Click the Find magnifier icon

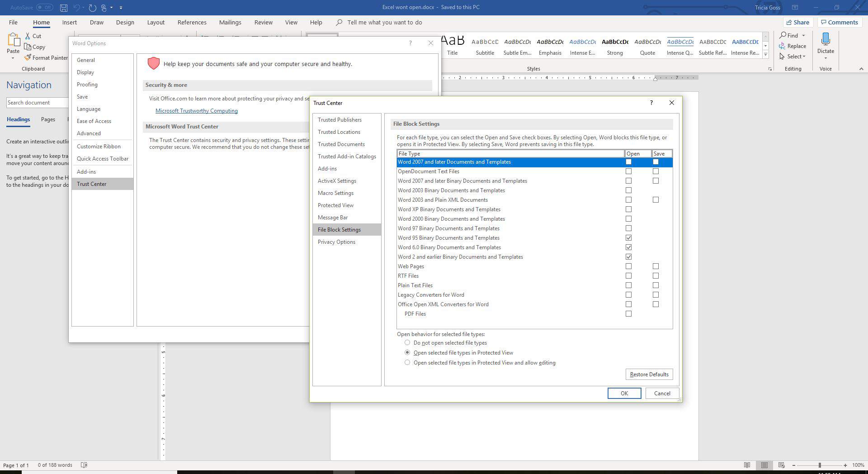(783, 35)
